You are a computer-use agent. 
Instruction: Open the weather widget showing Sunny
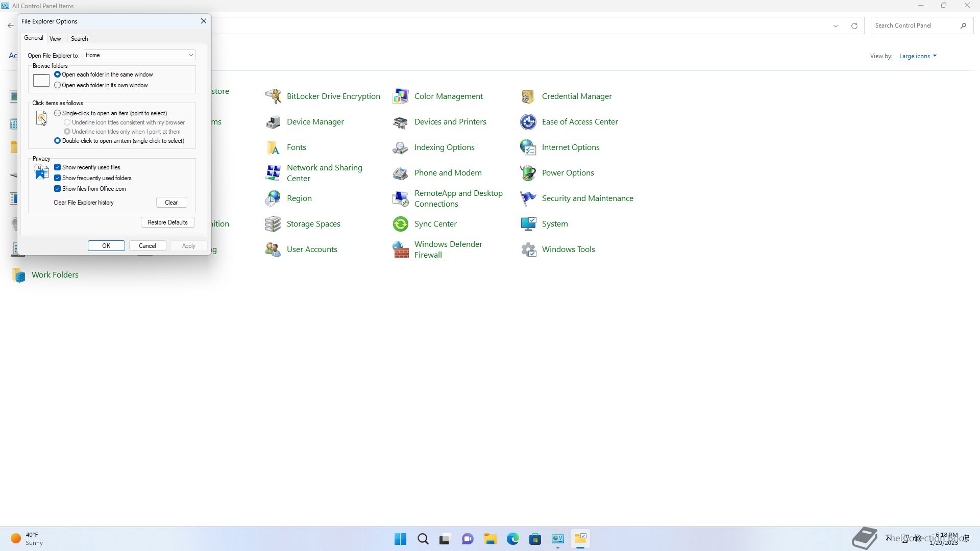tap(28, 539)
